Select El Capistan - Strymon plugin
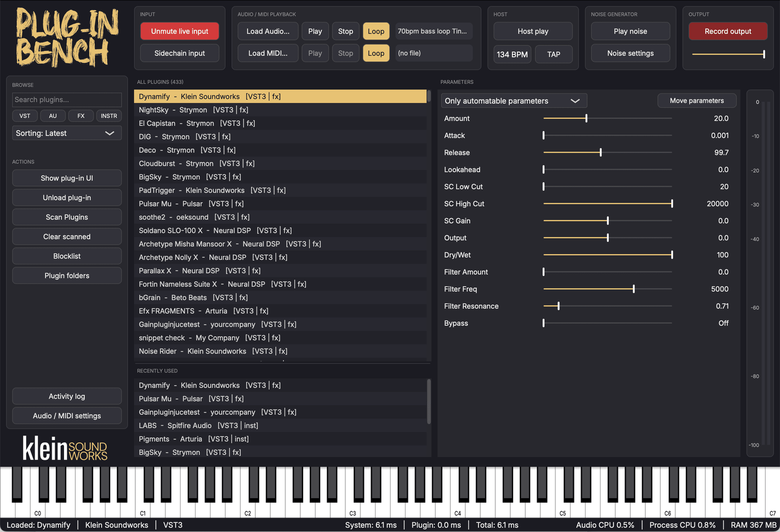The height and width of the screenshot is (532, 780). click(x=280, y=123)
